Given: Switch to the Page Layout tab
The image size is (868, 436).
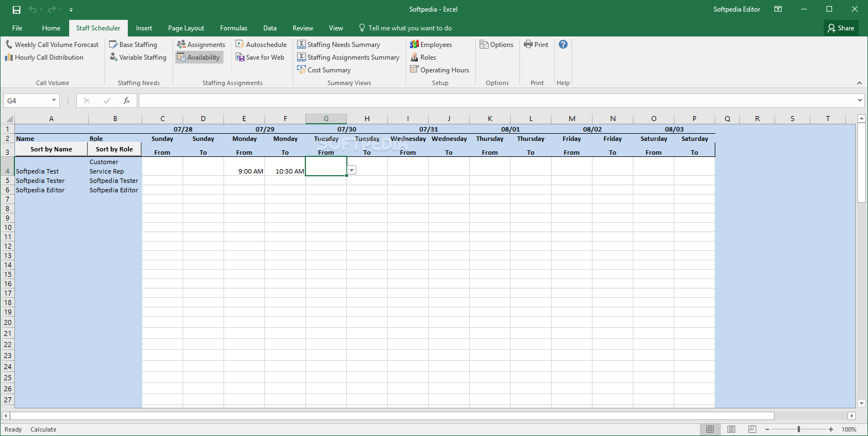Looking at the screenshot, I should click(x=186, y=28).
